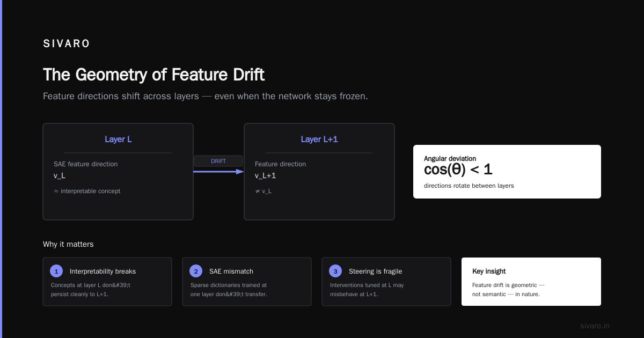The image size is (644, 338).
Task: Select the "v_L+1" vector label
Action: click(266, 175)
